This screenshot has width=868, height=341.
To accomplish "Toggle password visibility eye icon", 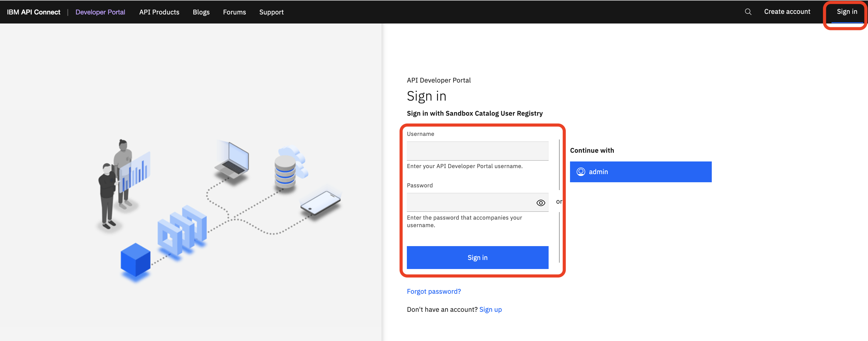I will coord(540,203).
